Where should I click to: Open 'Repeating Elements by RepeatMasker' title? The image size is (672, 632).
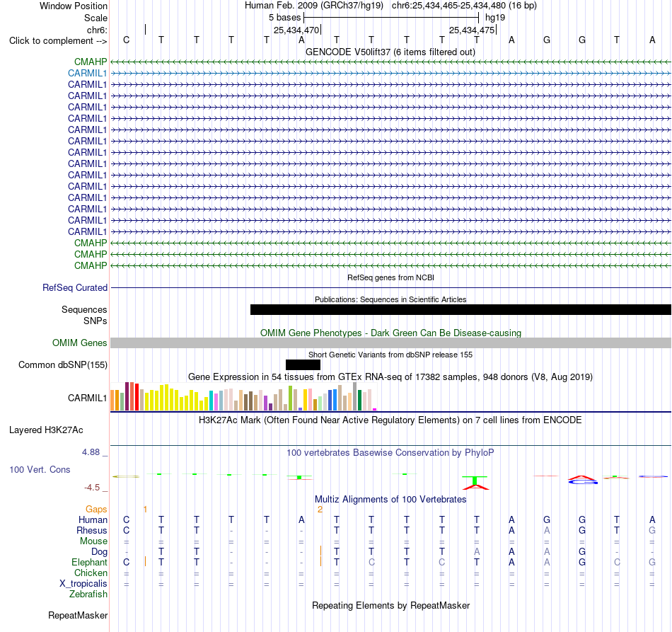click(x=390, y=606)
